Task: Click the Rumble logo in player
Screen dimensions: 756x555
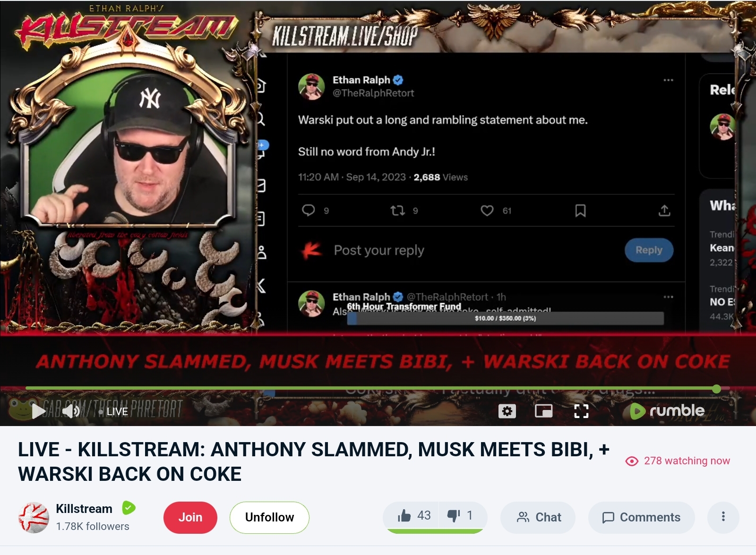Action: pyautogui.click(x=667, y=411)
